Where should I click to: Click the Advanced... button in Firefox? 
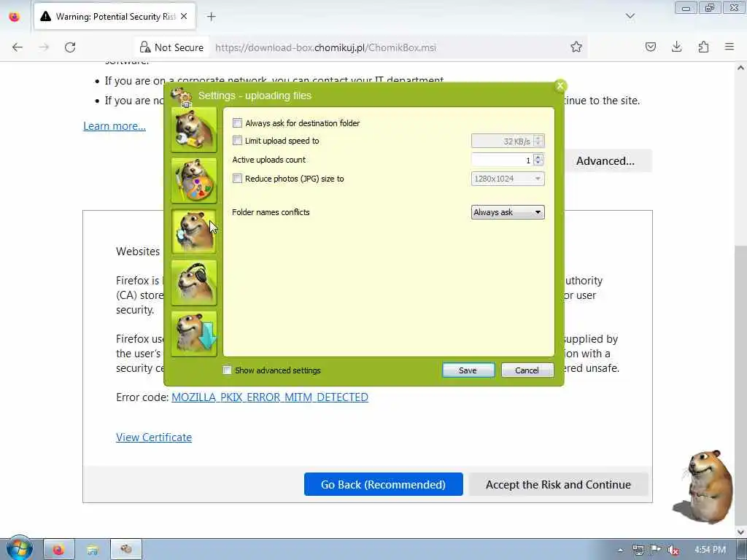pyautogui.click(x=605, y=161)
